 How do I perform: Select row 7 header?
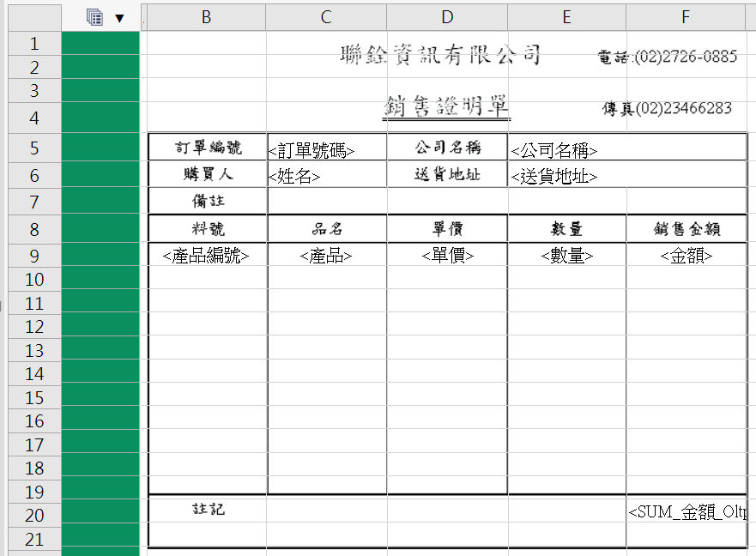click(34, 202)
